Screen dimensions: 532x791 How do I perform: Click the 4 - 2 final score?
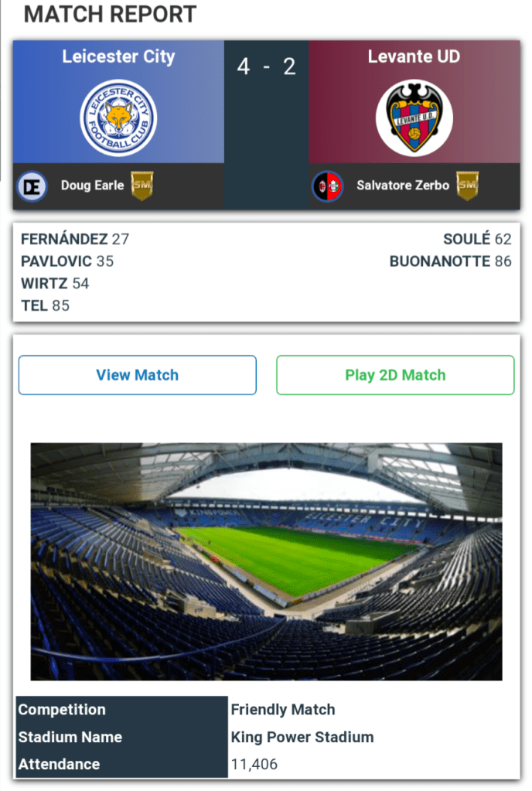266,67
